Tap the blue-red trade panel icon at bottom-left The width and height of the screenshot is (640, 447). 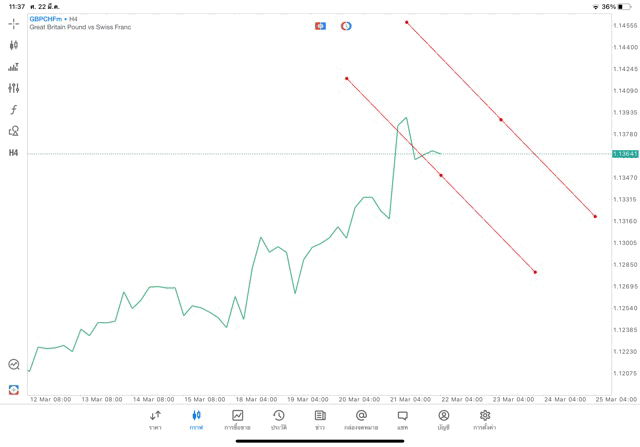click(x=14, y=389)
